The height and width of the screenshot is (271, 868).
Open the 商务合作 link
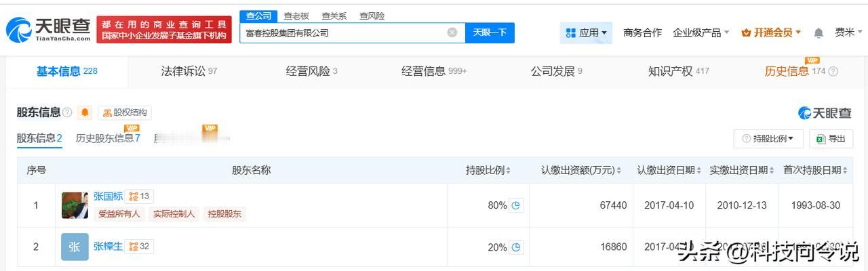pyautogui.click(x=642, y=33)
